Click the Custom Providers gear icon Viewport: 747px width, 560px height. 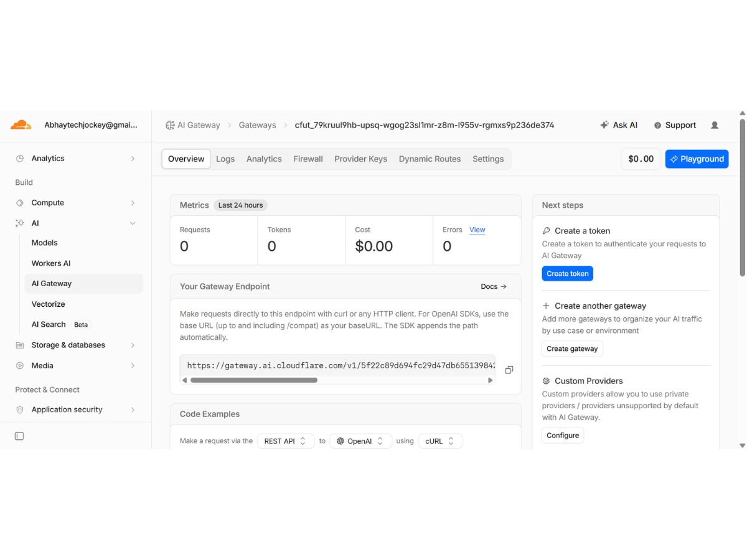(546, 381)
